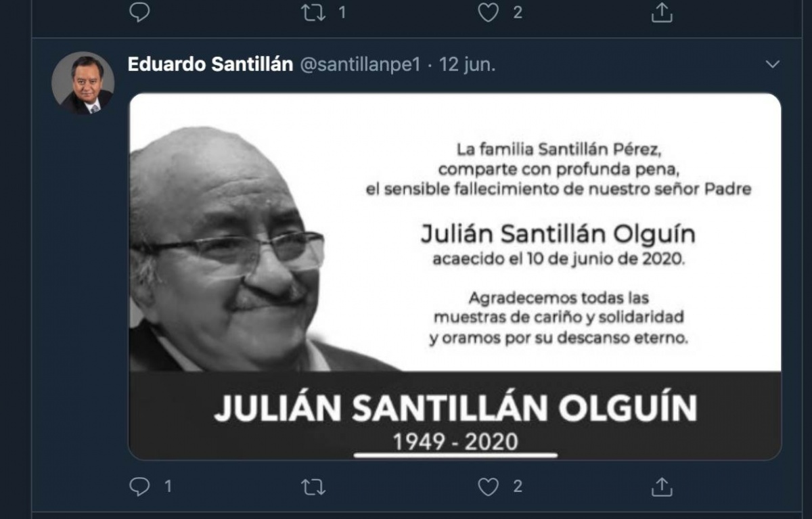Expand the tweet options chevron menu
Screen dimensions: 812x519
click(x=772, y=65)
